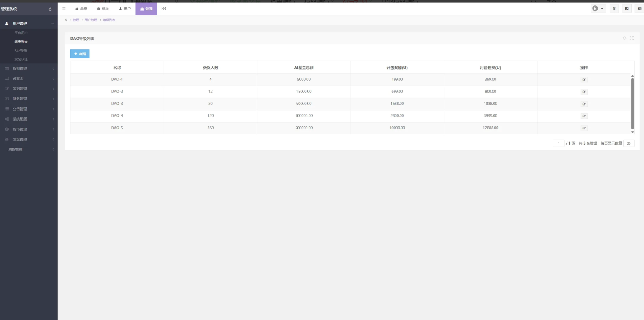
Task: Click the fullscreen icon in panel header
Action: coord(632,38)
